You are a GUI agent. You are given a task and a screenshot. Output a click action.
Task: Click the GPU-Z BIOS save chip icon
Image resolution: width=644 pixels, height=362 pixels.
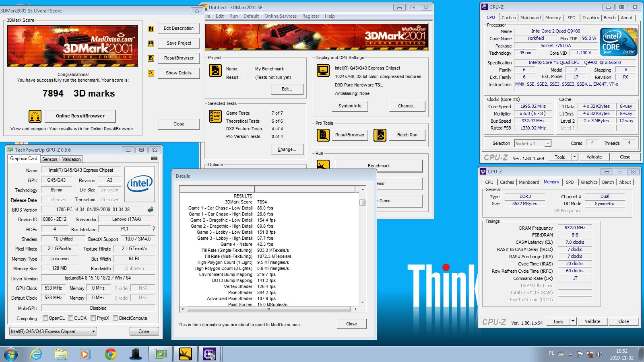151,210
